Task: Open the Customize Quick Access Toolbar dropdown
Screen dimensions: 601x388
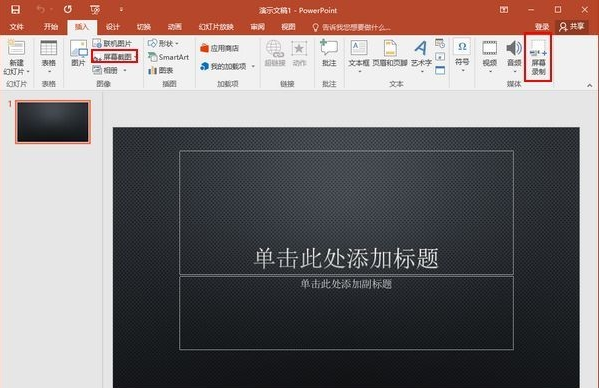Action: coord(121,10)
